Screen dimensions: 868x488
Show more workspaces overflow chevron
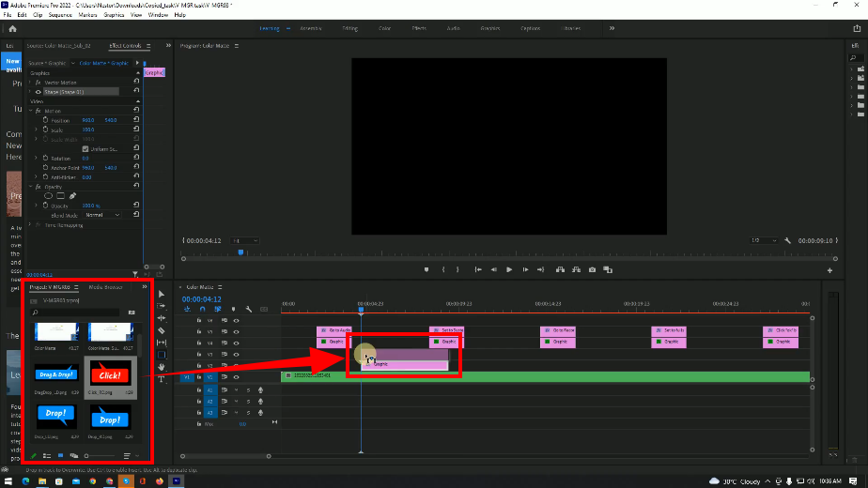[x=612, y=28]
